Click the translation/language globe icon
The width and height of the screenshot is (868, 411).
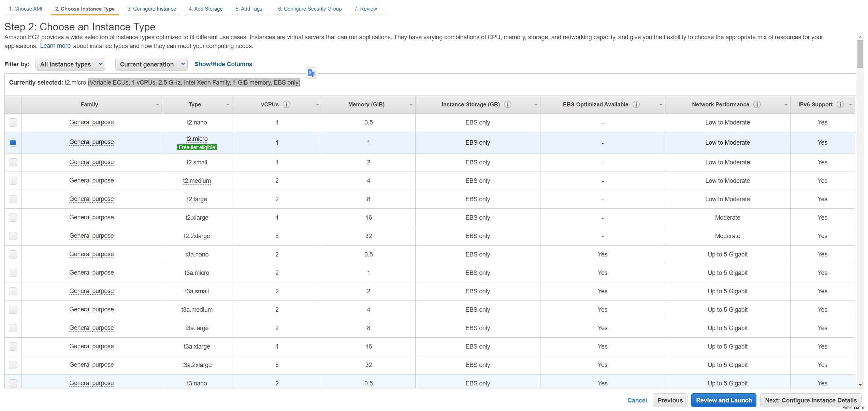pyautogui.click(x=312, y=72)
